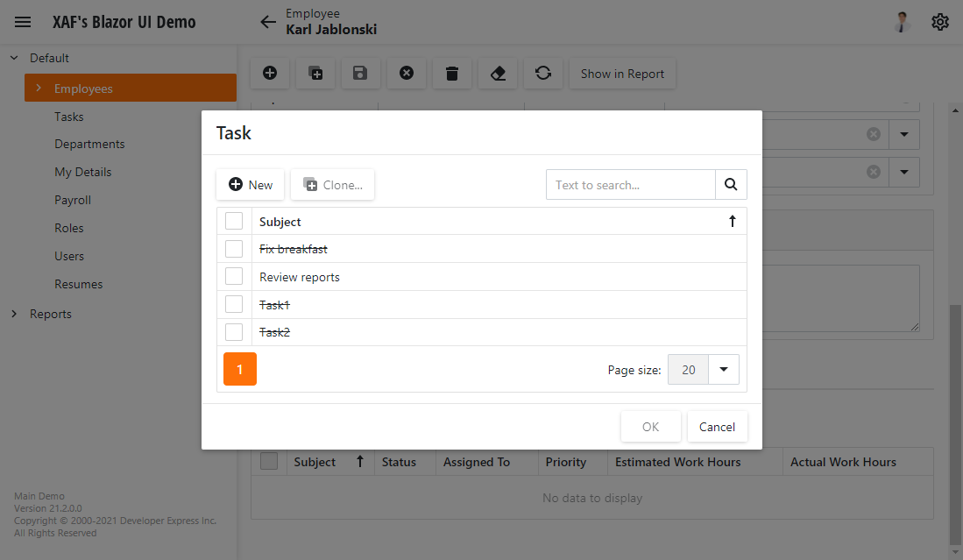Open the Page size dropdown arrow
The height and width of the screenshot is (560, 963).
pos(724,369)
